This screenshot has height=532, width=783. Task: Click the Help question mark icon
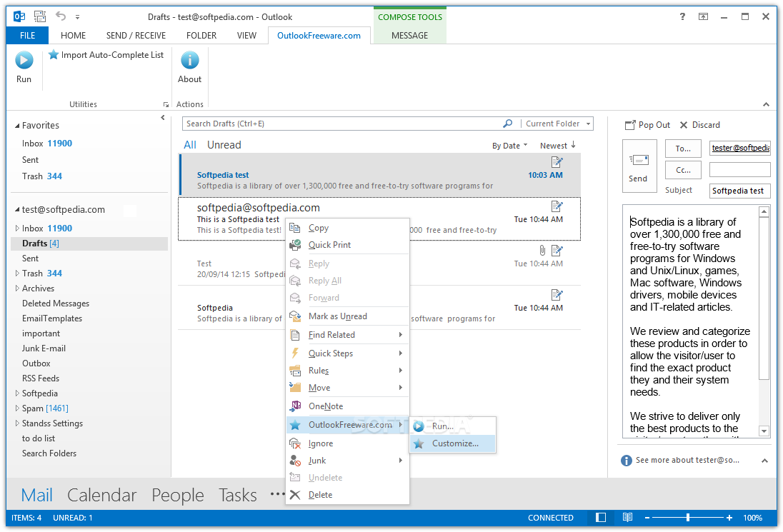tap(683, 16)
